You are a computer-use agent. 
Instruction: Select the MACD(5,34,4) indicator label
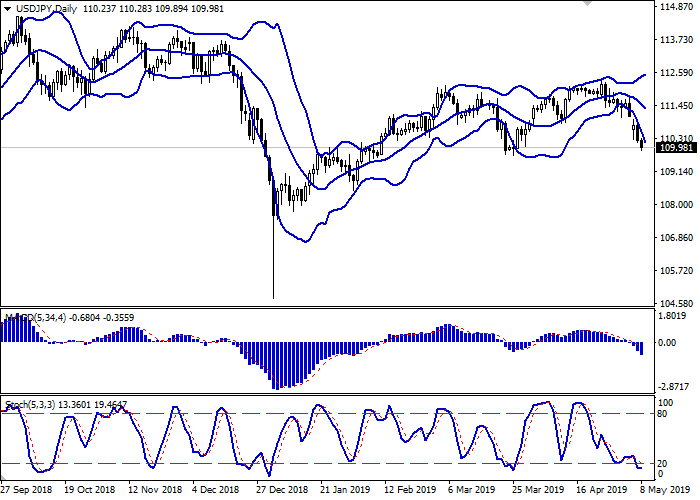(x=35, y=318)
